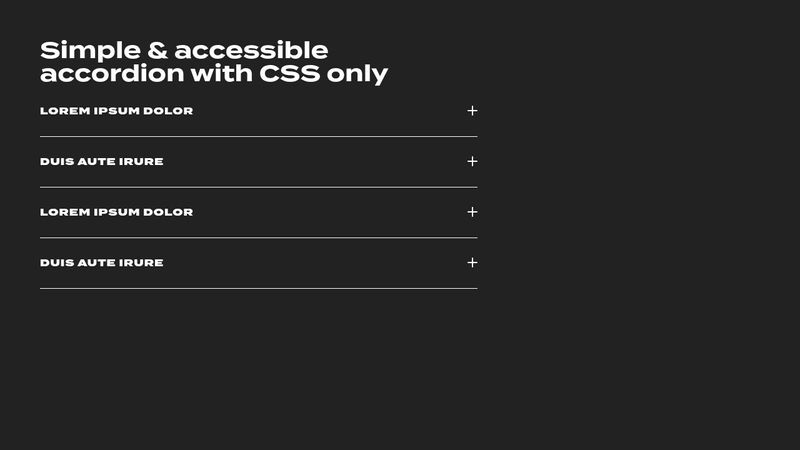Expand the upper Duis Aute Irure accordion label

[101, 162]
